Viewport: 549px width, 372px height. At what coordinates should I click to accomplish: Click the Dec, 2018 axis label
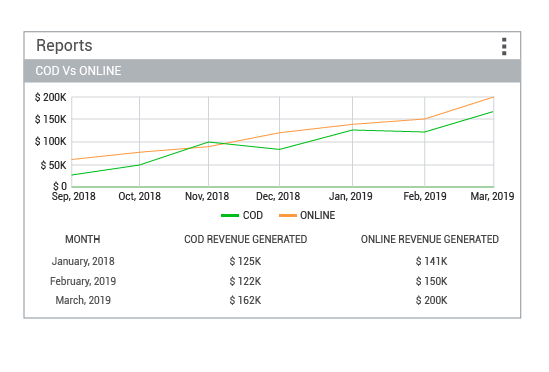[278, 196]
